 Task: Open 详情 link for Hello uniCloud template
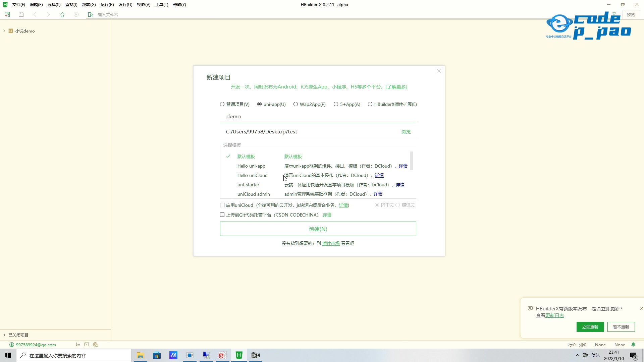[379, 175]
